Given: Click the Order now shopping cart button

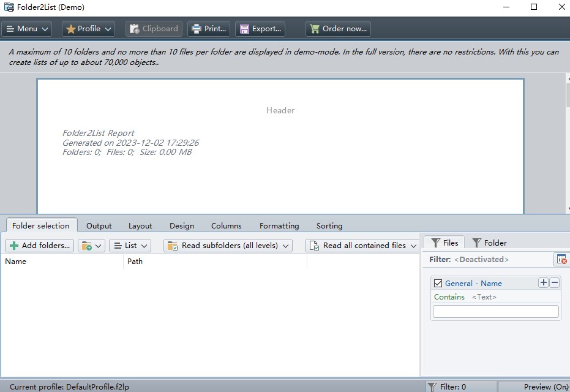Looking at the screenshot, I should [338, 29].
